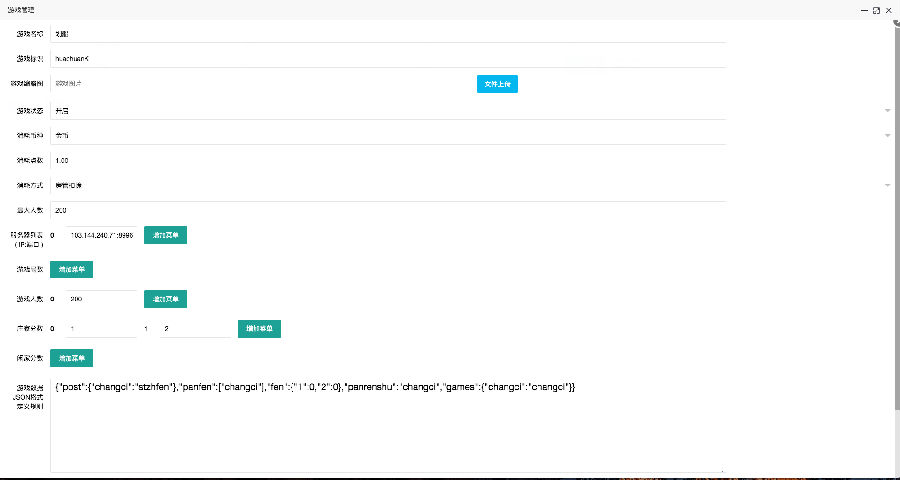
Task: Click the green add button in the 游戏局数 row
Action: pyautogui.click(x=71, y=269)
